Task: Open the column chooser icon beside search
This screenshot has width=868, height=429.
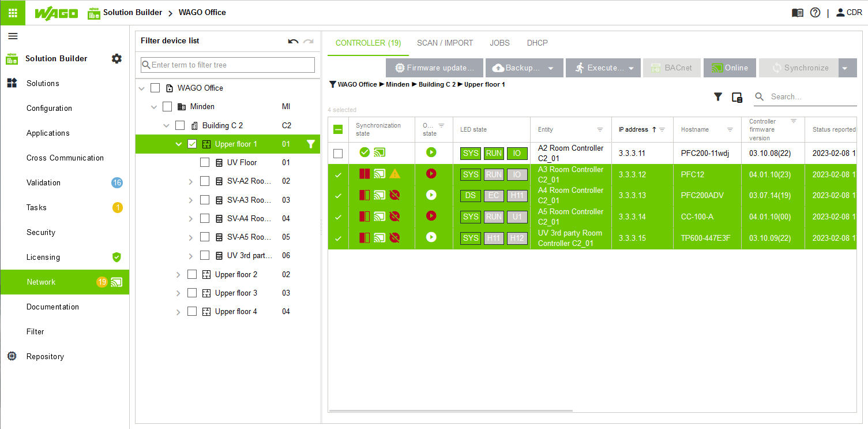Action: coord(737,97)
